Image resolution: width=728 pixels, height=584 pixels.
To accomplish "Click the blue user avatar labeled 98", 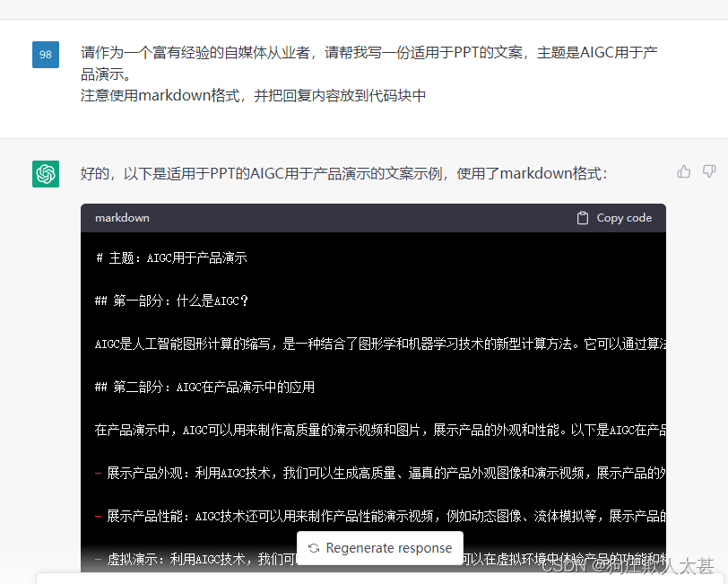I will click(x=46, y=55).
